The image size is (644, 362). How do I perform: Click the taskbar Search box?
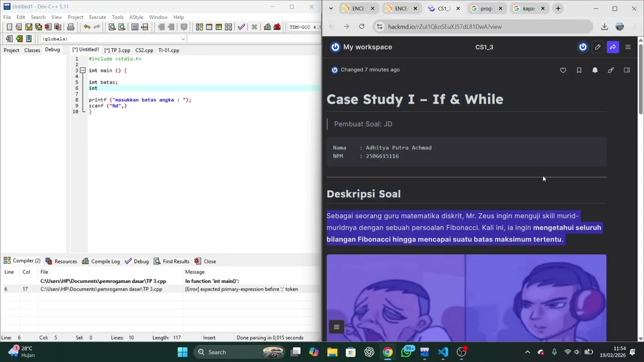[x=239, y=352]
